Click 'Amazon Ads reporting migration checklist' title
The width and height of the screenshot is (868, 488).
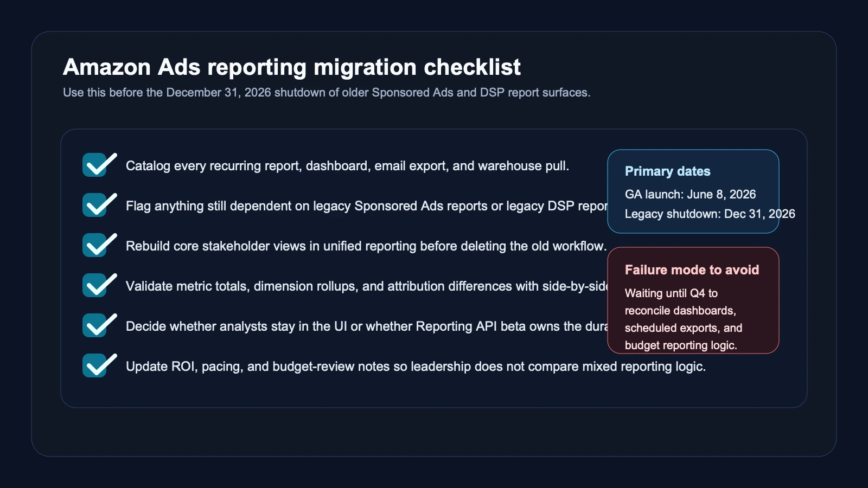tap(292, 67)
